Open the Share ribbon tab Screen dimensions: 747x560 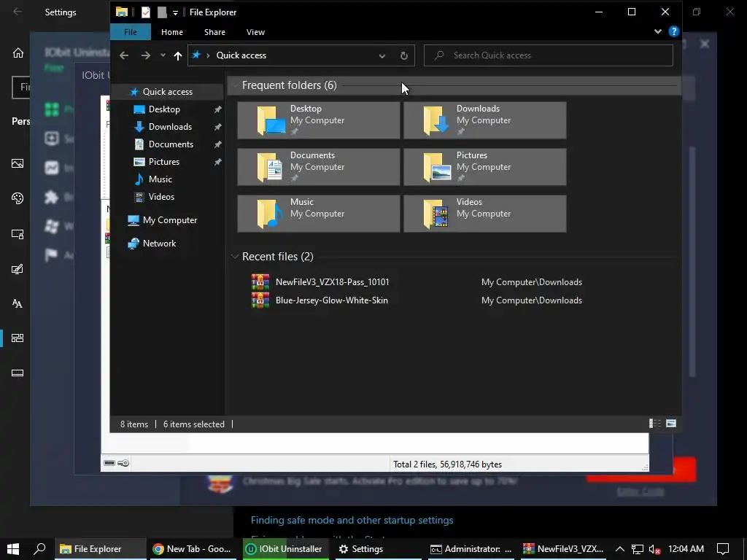(x=215, y=32)
